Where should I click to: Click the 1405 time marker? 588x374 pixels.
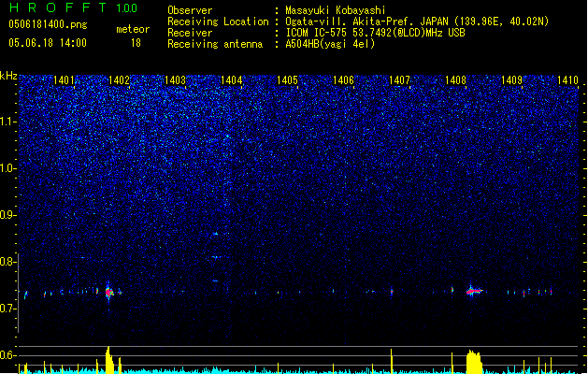(x=287, y=80)
